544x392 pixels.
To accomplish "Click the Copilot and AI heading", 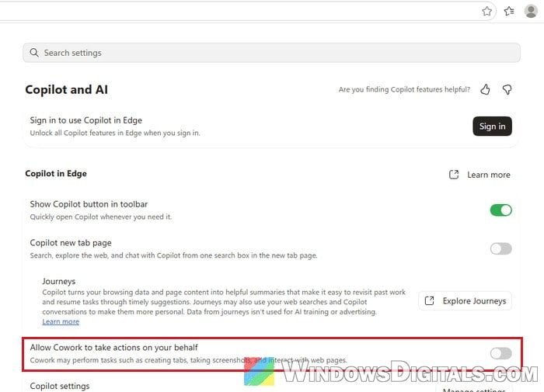I will coord(67,89).
